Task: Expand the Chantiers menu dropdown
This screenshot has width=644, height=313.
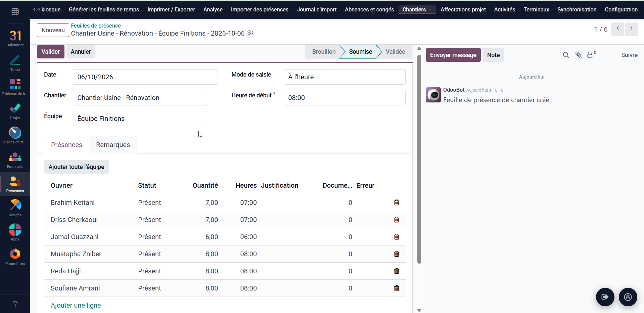Action: click(x=417, y=9)
